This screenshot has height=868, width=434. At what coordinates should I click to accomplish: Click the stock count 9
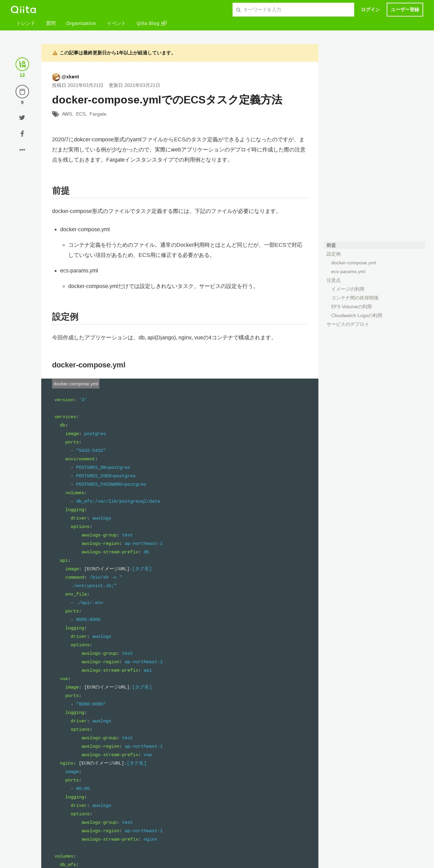22,102
